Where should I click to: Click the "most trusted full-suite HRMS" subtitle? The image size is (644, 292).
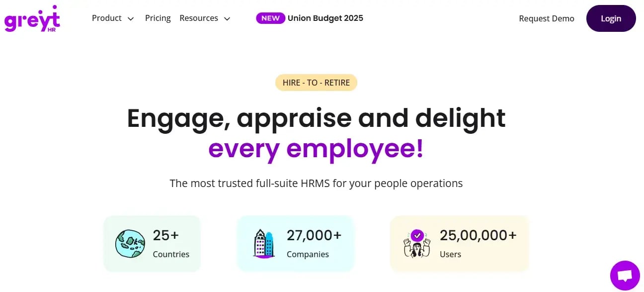(316, 183)
